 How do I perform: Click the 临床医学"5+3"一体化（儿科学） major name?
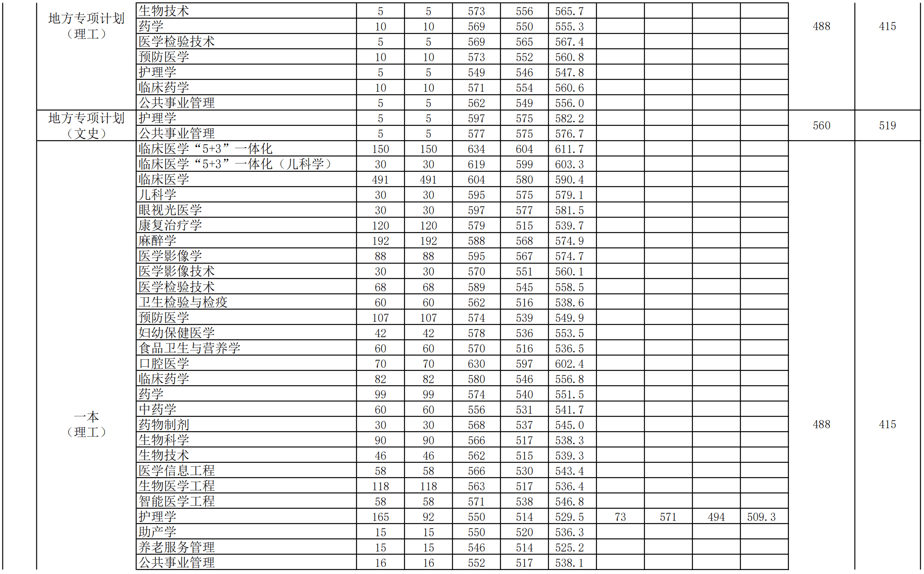tap(235, 164)
